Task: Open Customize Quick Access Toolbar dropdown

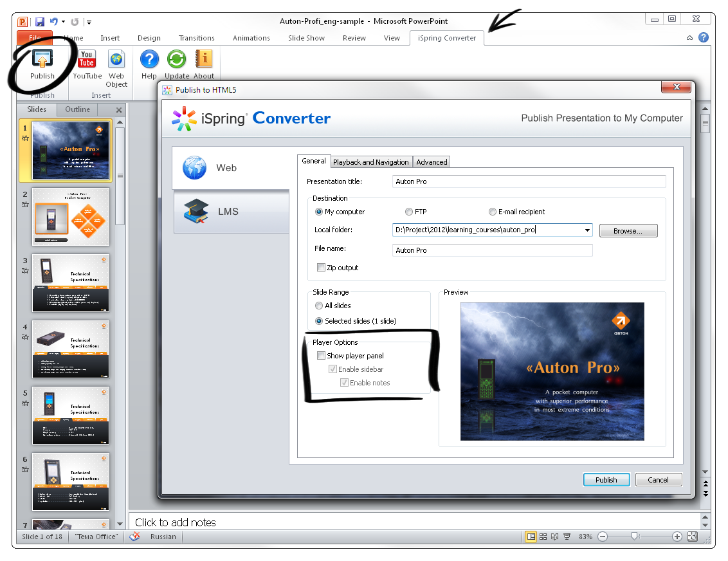Action: tap(89, 23)
